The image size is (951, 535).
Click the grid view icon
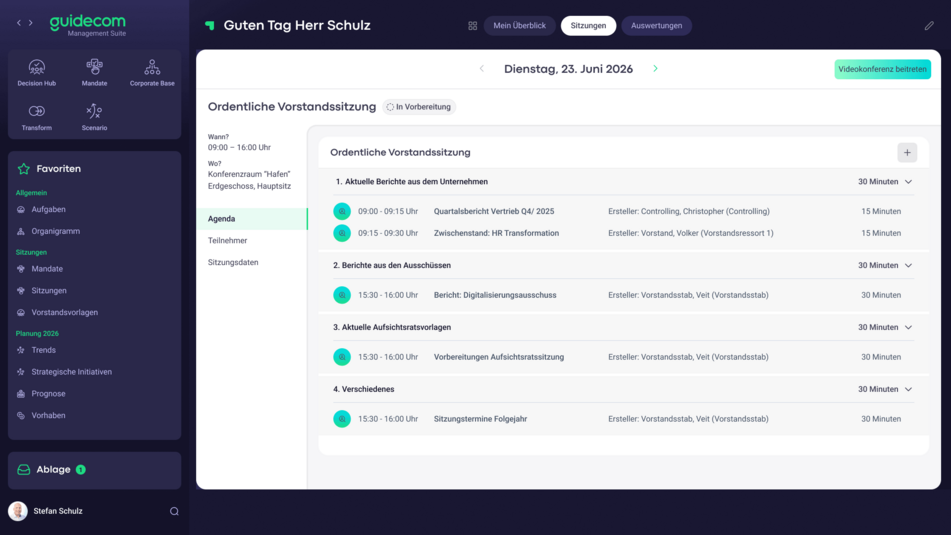(472, 26)
